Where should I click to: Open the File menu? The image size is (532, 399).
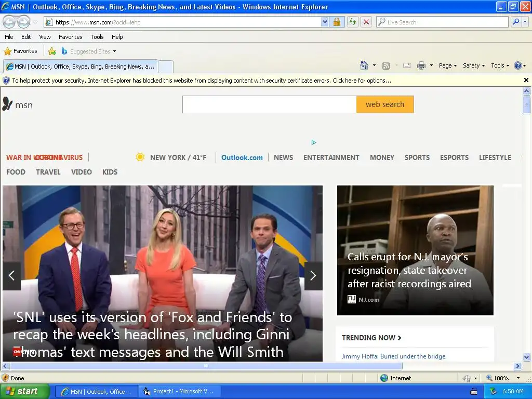coord(9,37)
